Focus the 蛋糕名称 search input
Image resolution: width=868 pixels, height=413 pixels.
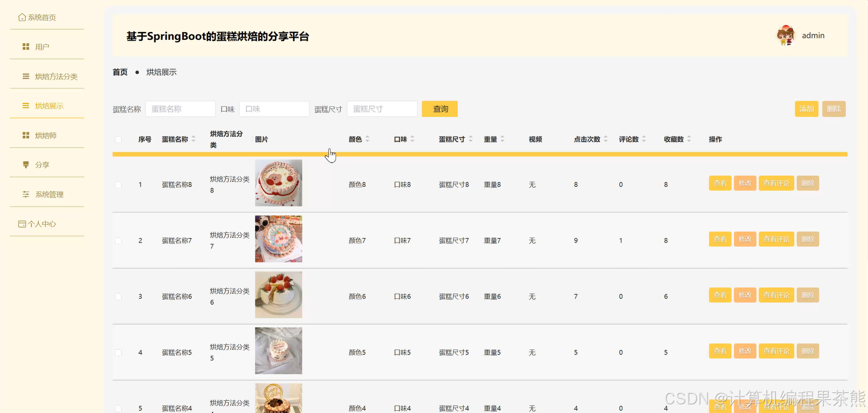[180, 109]
